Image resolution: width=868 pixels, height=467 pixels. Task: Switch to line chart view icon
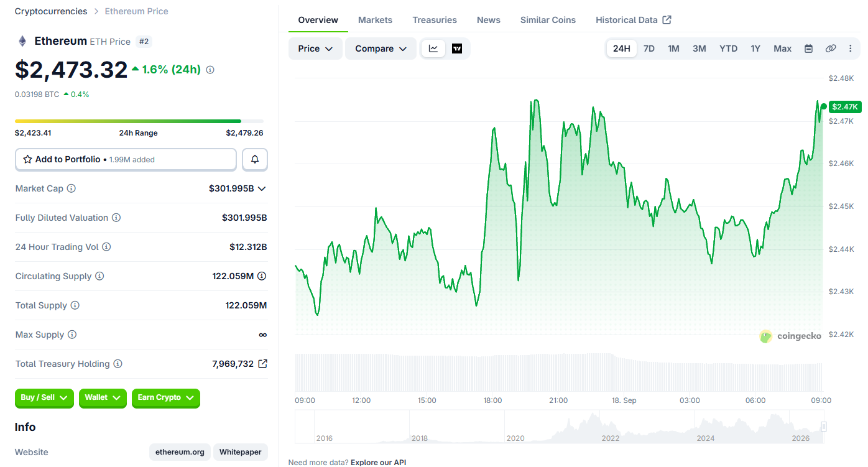coord(433,49)
